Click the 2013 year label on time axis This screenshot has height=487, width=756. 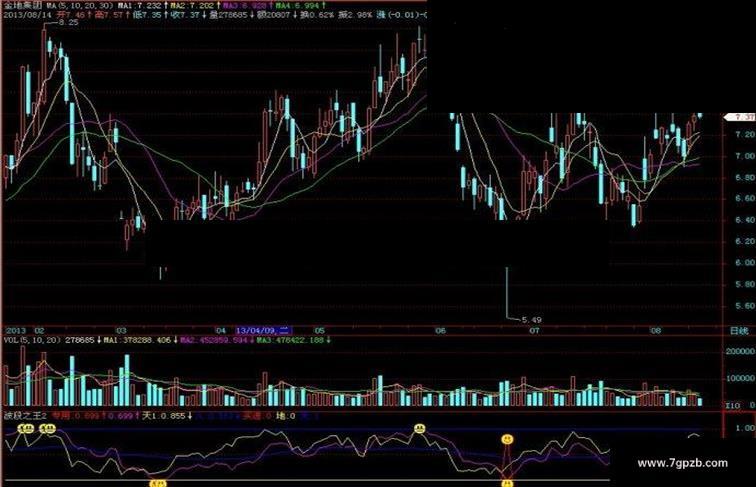coord(15,330)
